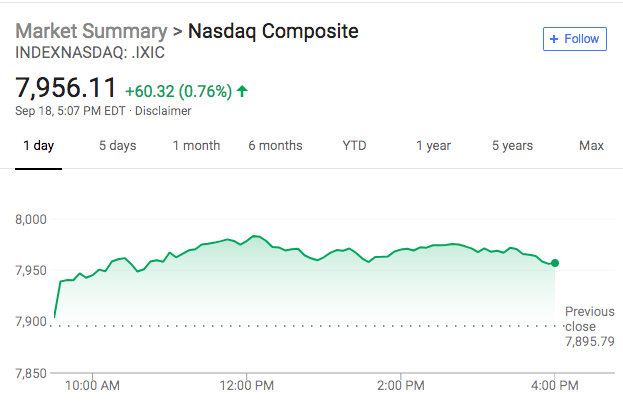Click the Previous close 7,895.79 label
The image size is (623, 405).
pos(589,327)
